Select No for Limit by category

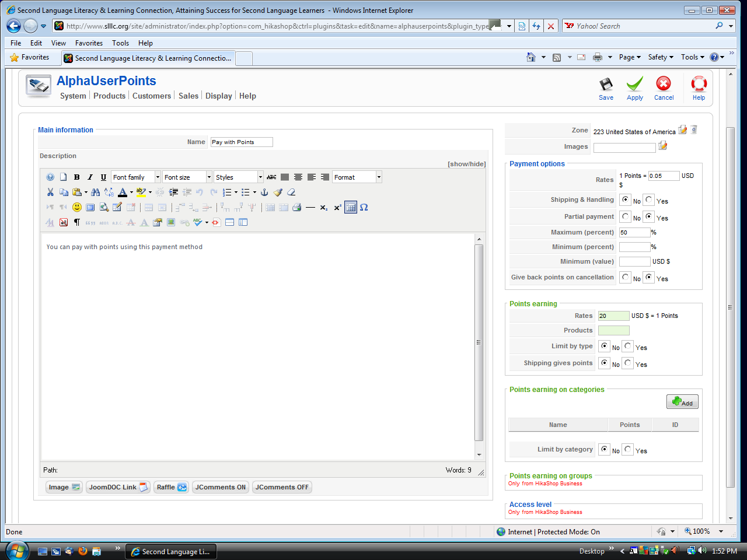605,449
